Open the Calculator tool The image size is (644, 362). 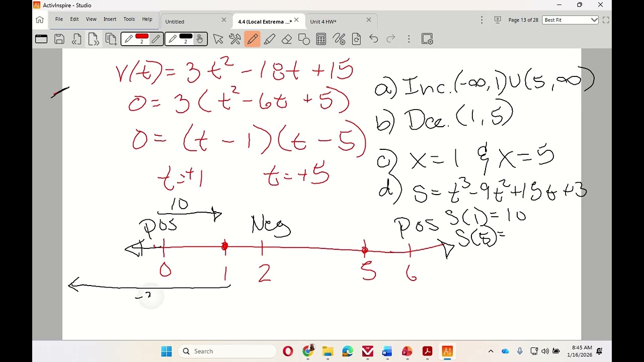(x=321, y=39)
